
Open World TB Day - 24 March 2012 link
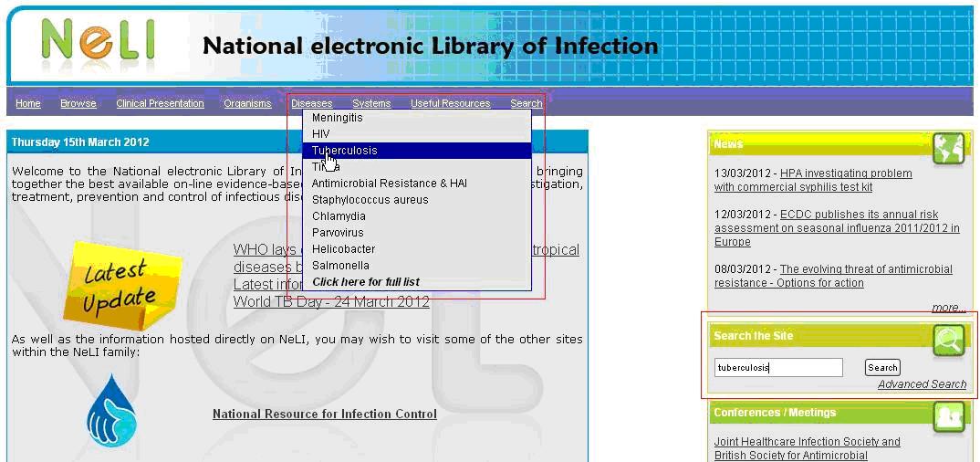point(331,302)
